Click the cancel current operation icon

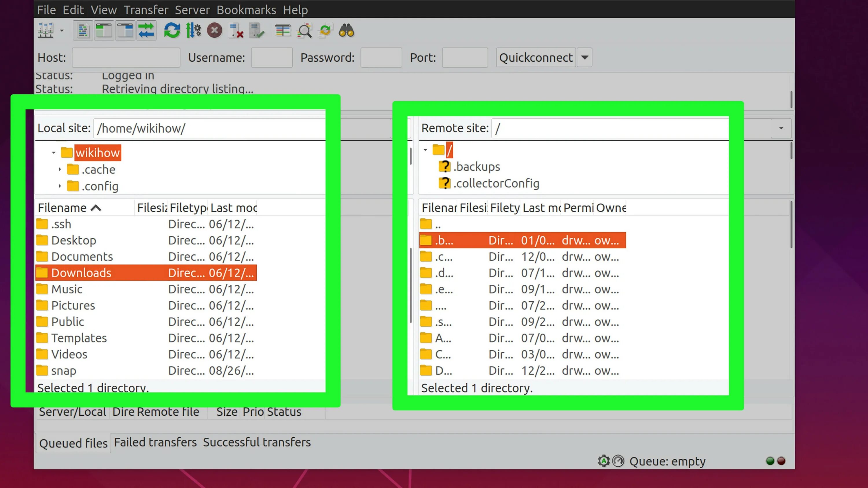coord(214,31)
